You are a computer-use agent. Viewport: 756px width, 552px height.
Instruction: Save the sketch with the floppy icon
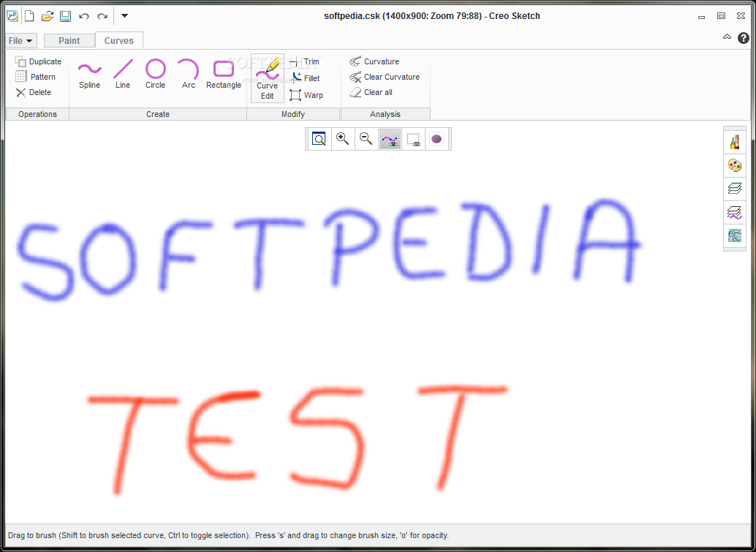point(65,16)
